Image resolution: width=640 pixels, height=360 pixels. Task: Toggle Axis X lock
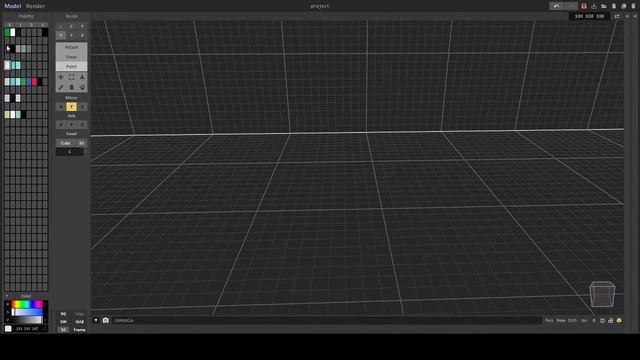61,124
